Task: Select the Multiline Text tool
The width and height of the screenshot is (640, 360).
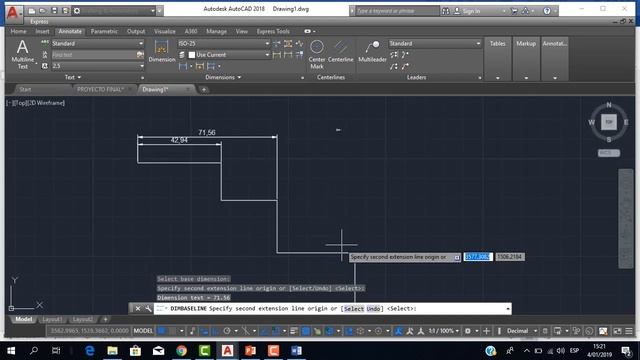Action: point(23,55)
